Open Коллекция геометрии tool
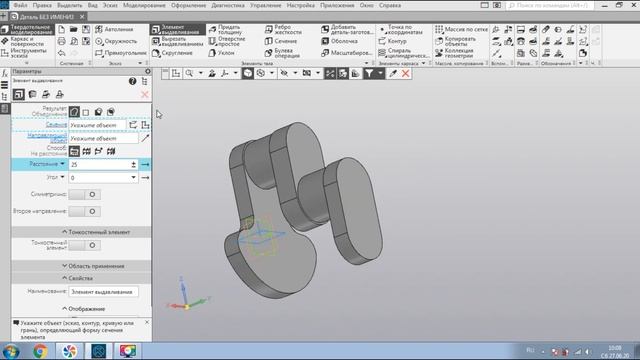 point(454,53)
